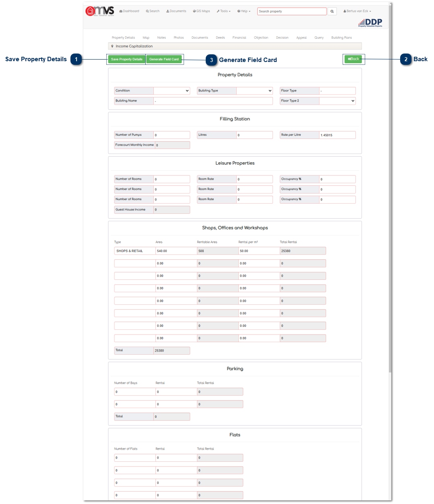Click the map pin icon beside Income Capitalization
Screen dimensions: 434x504
pyautogui.click(x=112, y=46)
